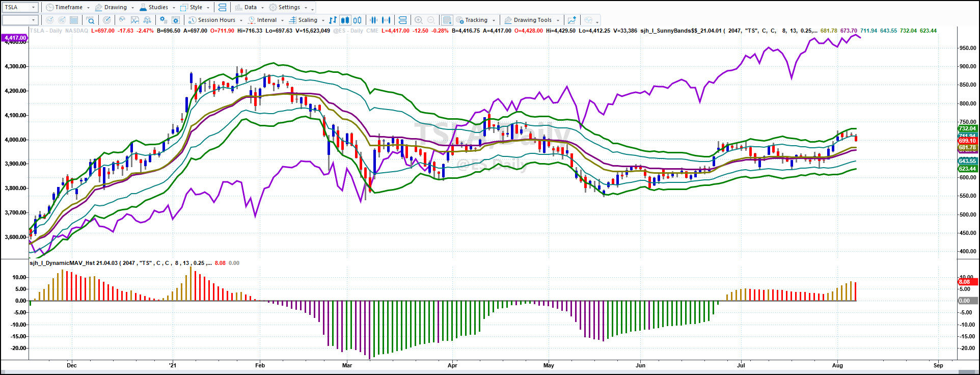Image resolution: width=980 pixels, height=375 pixels.
Task: Click the olive 681.78 axis price tag
Action: (x=967, y=148)
